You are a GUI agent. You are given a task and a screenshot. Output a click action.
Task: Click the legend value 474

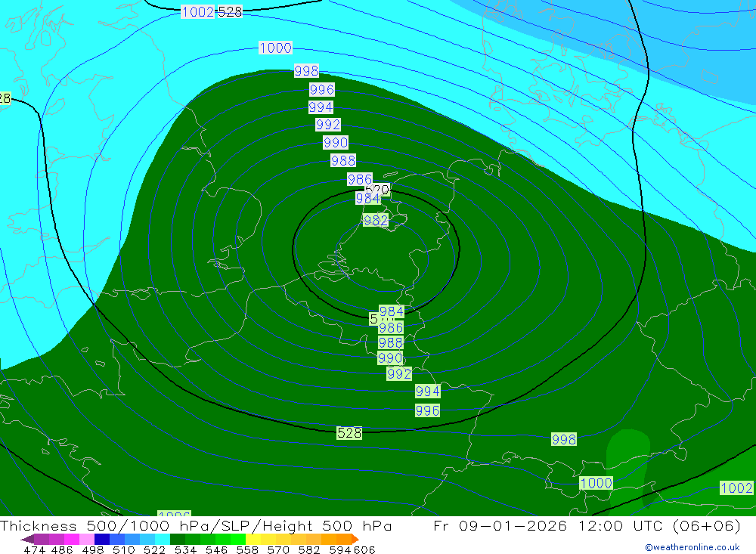coord(34,549)
